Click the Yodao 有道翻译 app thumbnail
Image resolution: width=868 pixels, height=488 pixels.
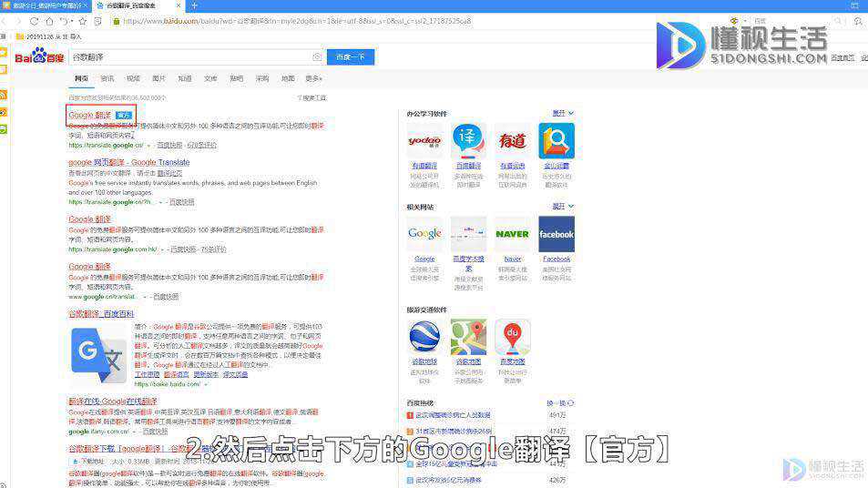pyautogui.click(x=424, y=141)
